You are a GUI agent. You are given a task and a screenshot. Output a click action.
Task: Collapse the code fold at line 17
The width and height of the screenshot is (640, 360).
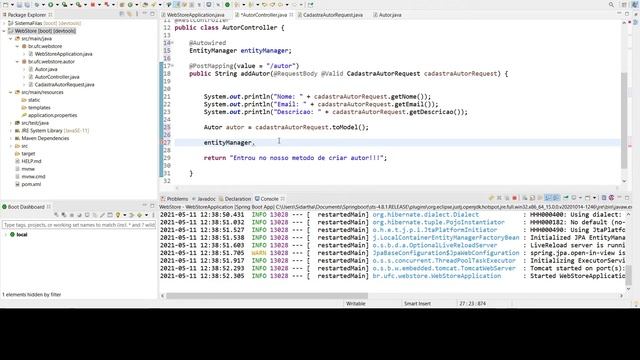tap(173, 66)
